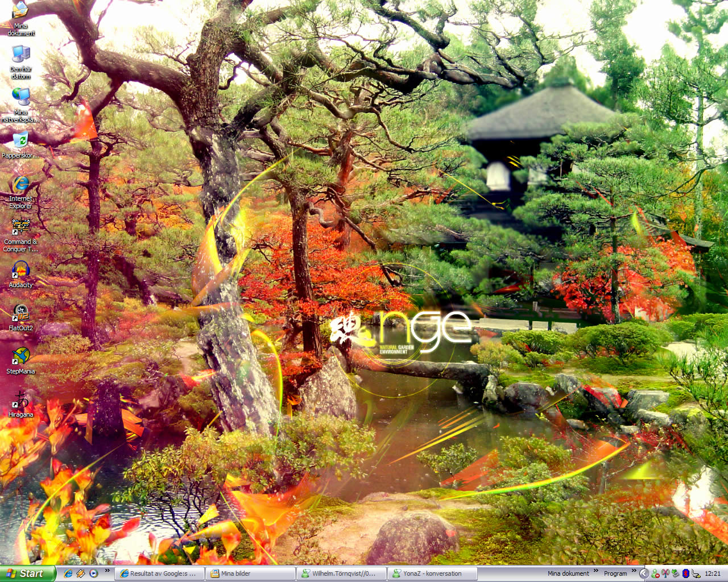Select the Audacity desktop shortcut

[x=20, y=274]
